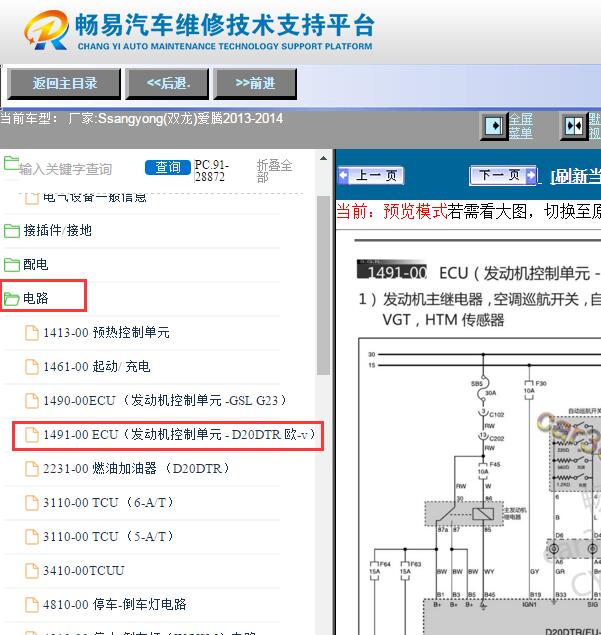The image size is (601, 635).
Task: Click the 返回主目录 button
Action: (x=64, y=83)
